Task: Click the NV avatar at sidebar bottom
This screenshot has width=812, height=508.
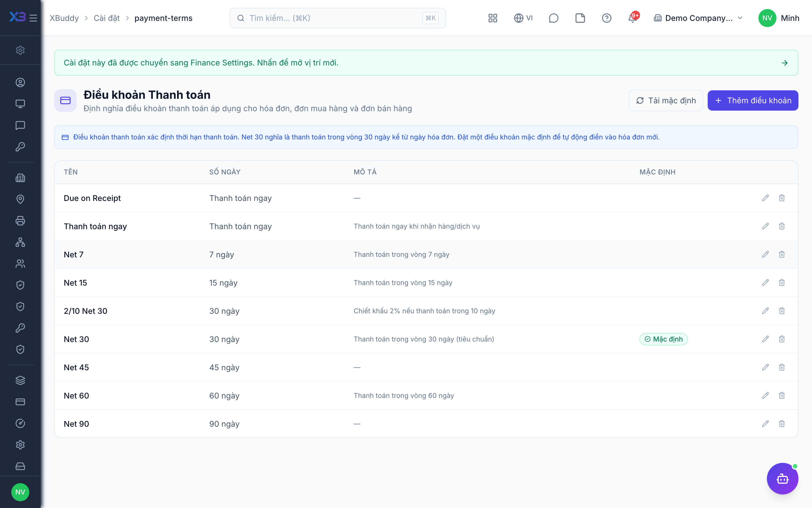Action: pyautogui.click(x=20, y=492)
